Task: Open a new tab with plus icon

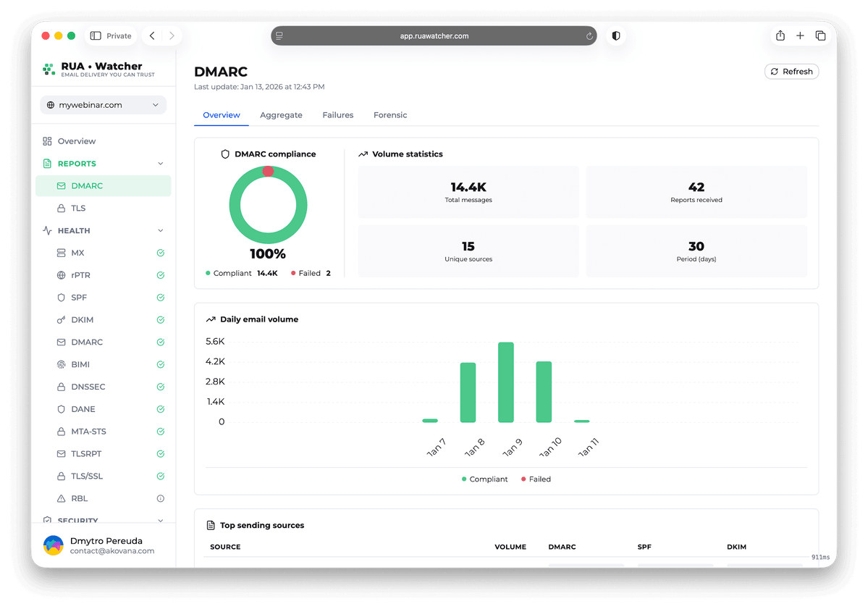Action: [800, 36]
